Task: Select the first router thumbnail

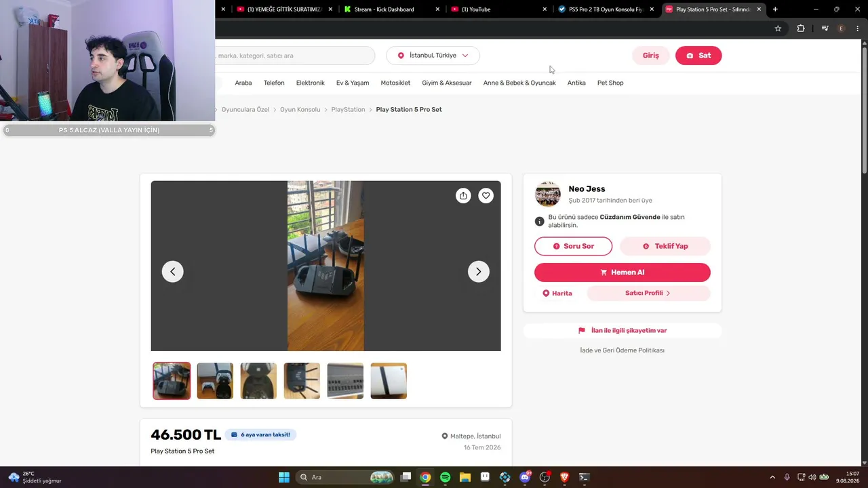Action: 172,381
